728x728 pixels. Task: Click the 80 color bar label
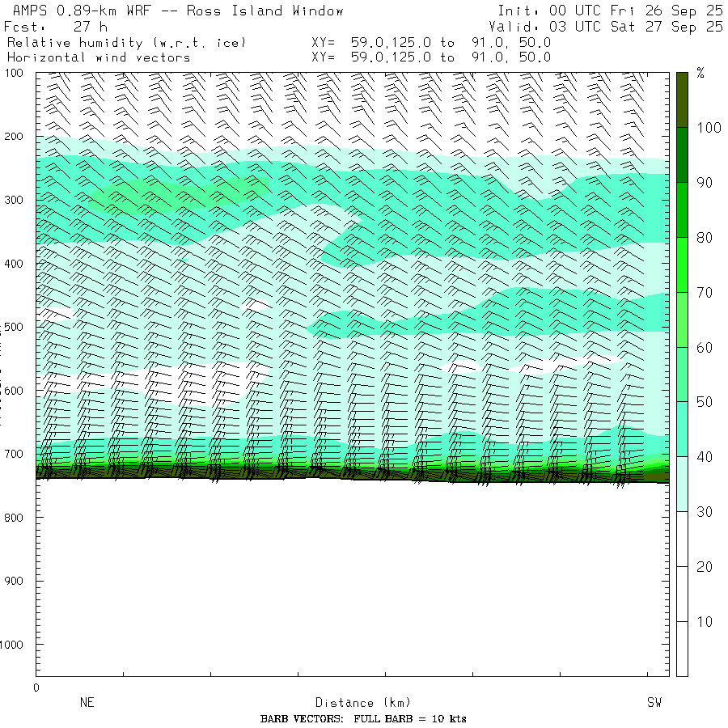(705, 238)
